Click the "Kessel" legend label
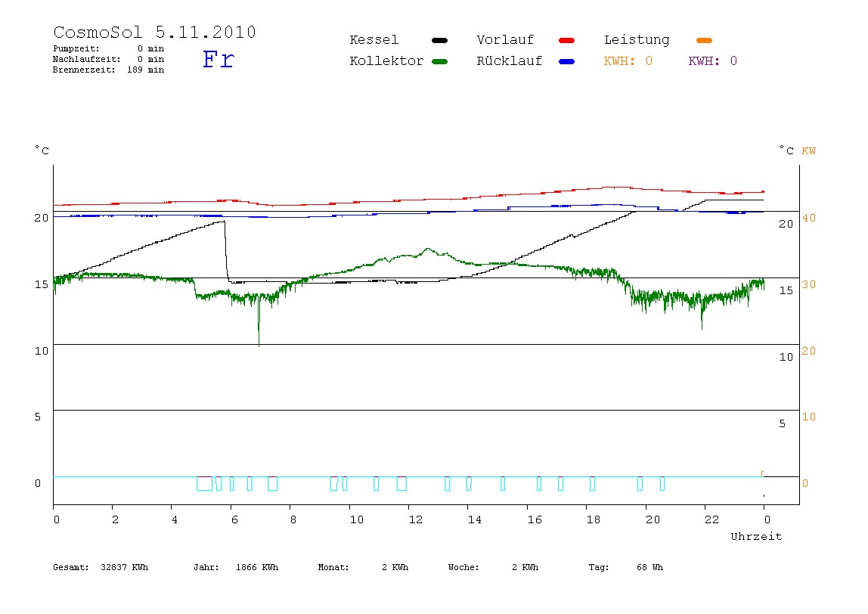Viewport: 868px width, 614px height. tap(374, 40)
